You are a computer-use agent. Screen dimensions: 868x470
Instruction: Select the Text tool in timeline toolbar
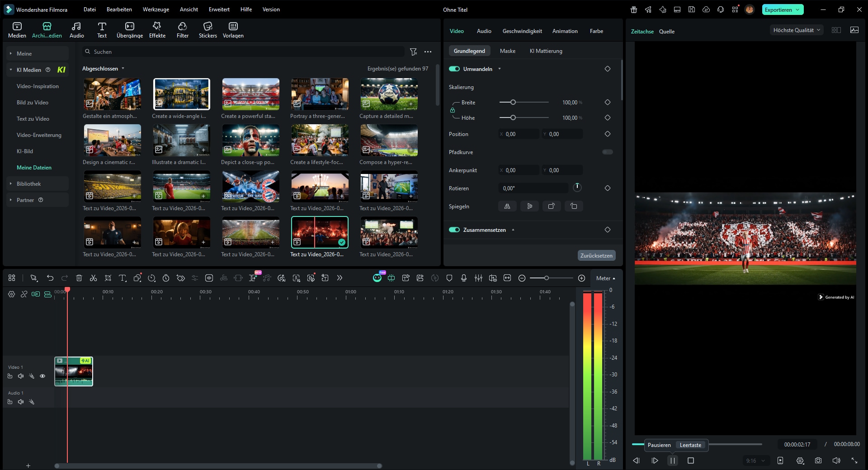point(122,278)
